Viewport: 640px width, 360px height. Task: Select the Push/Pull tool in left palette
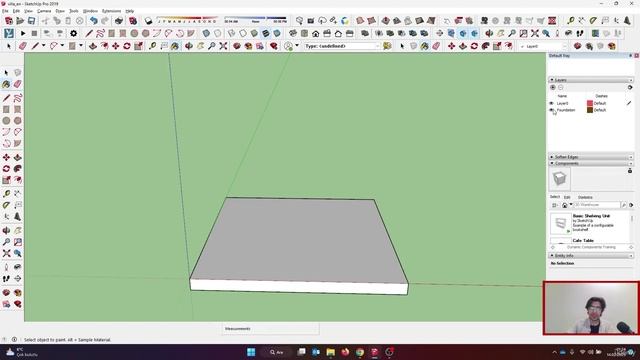[18, 157]
